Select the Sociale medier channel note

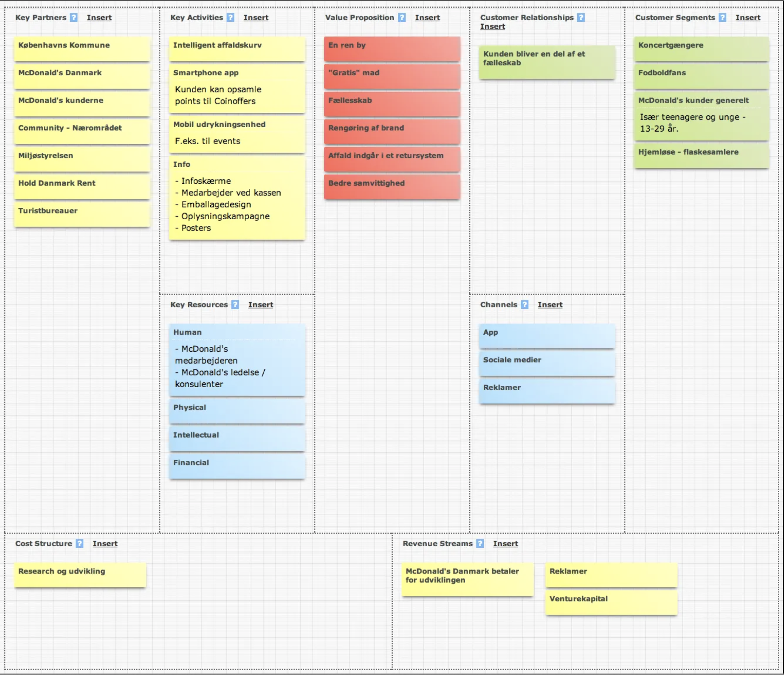click(x=547, y=364)
